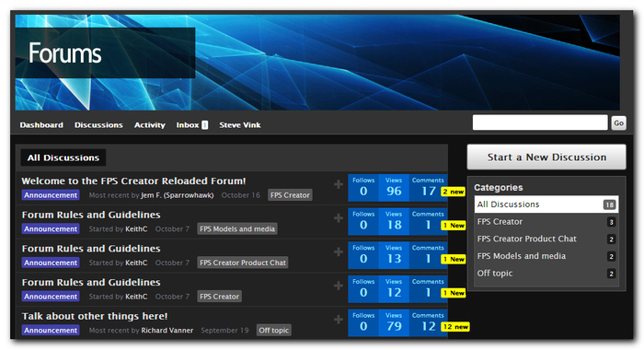Click the Off topic tag on the Richard Vanner thread
Screen dimensions: 644x350
point(274,330)
